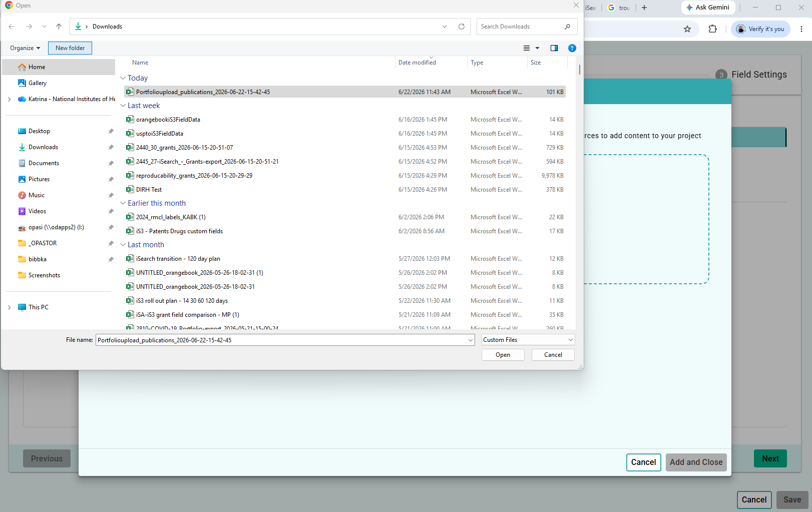
Task: Open the change view options dropdown
Action: point(538,48)
